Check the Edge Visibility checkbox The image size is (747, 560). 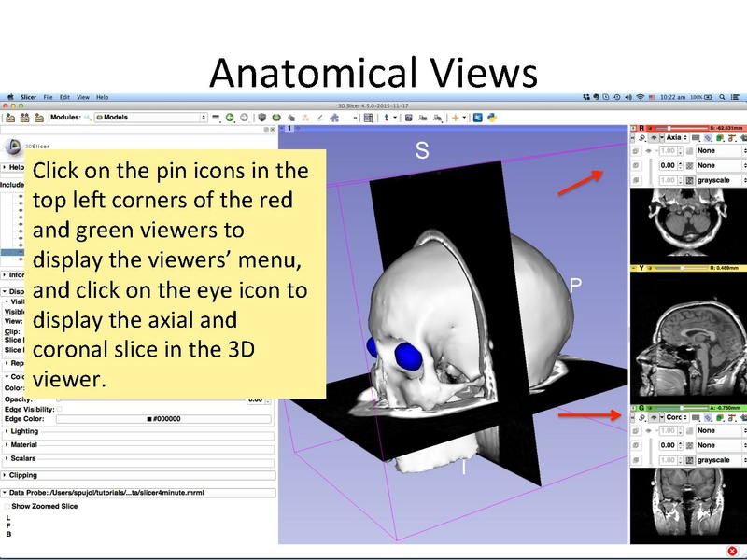pyautogui.click(x=59, y=409)
